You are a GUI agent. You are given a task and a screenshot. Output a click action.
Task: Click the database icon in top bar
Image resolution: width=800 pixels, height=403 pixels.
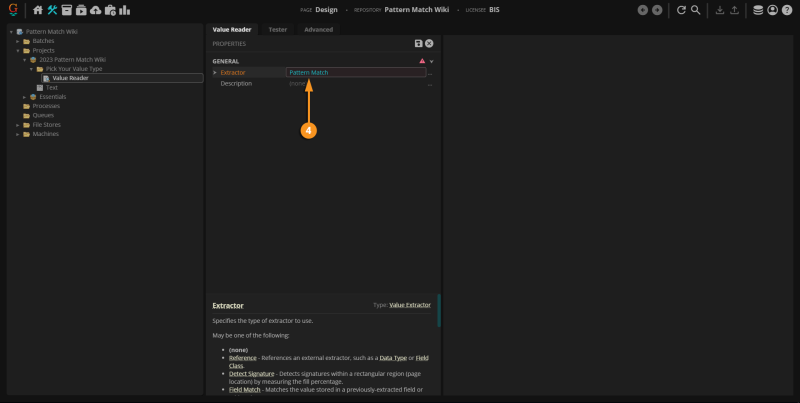click(x=758, y=10)
